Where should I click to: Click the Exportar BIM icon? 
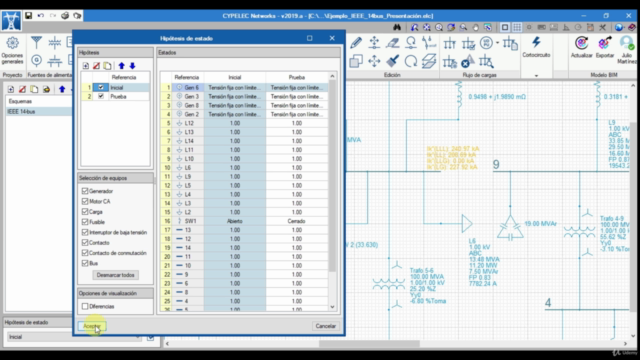[604, 43]
